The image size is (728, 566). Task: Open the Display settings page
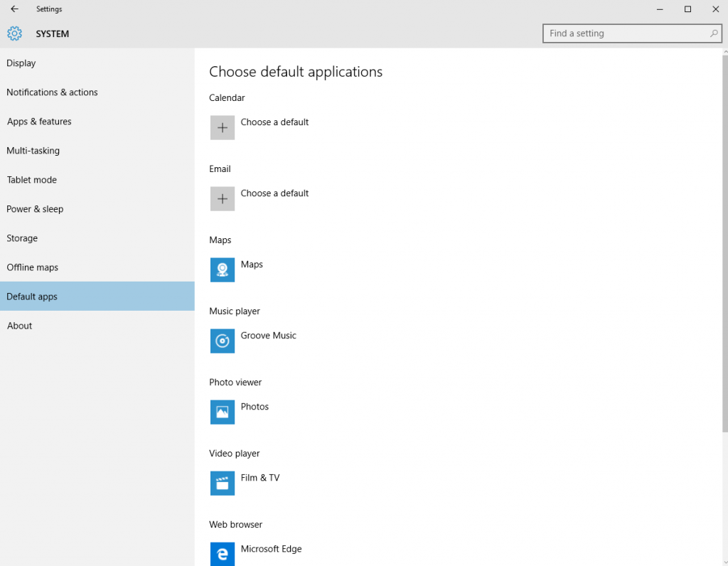[97, 63]
